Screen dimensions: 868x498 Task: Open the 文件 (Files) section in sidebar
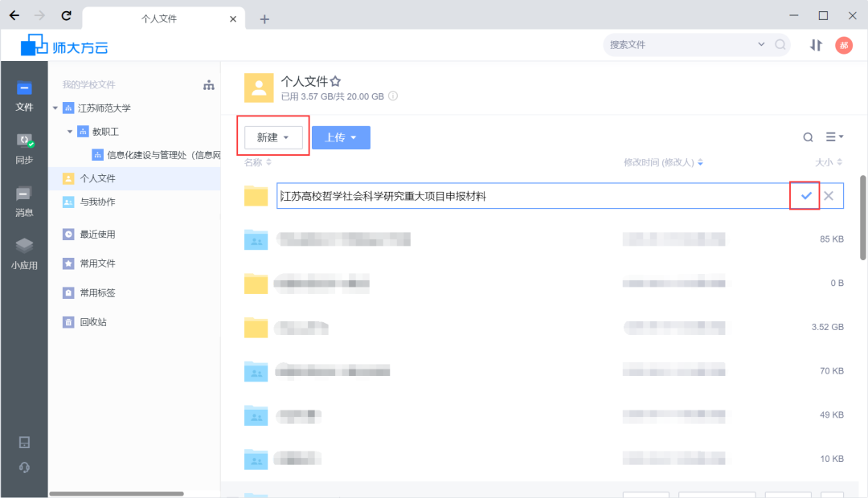(x=24, y=96)
